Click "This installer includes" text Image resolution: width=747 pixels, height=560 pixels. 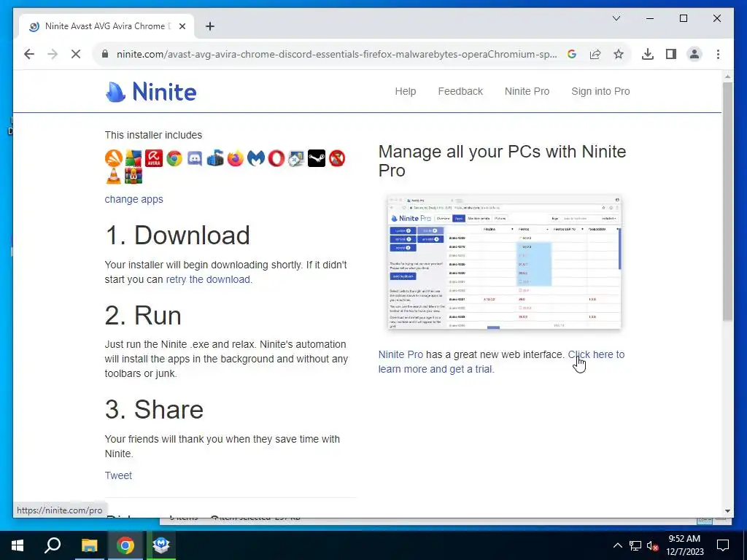click(x=153, y=135)
